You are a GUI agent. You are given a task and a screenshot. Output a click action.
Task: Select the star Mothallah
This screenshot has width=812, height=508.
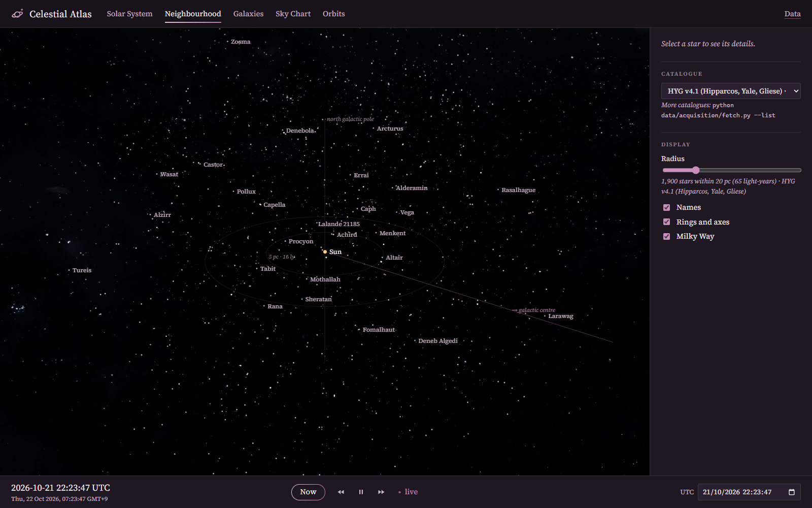tap(325, 279)
